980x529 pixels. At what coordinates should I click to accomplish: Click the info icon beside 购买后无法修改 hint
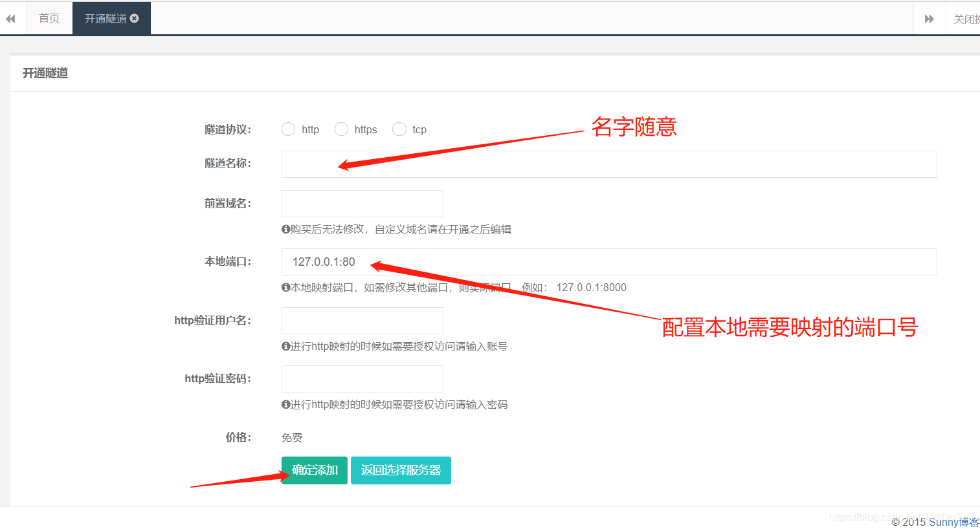(x=285, y=229)
